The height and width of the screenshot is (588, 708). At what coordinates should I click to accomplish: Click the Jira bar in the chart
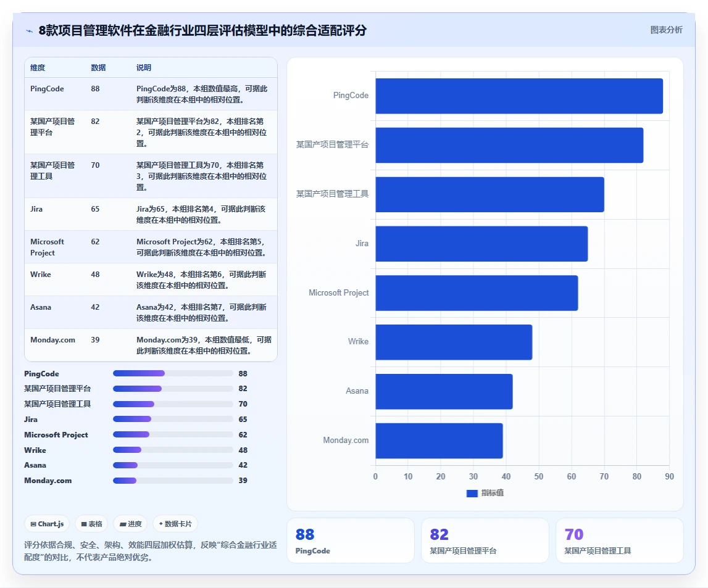tap(482, 244)
